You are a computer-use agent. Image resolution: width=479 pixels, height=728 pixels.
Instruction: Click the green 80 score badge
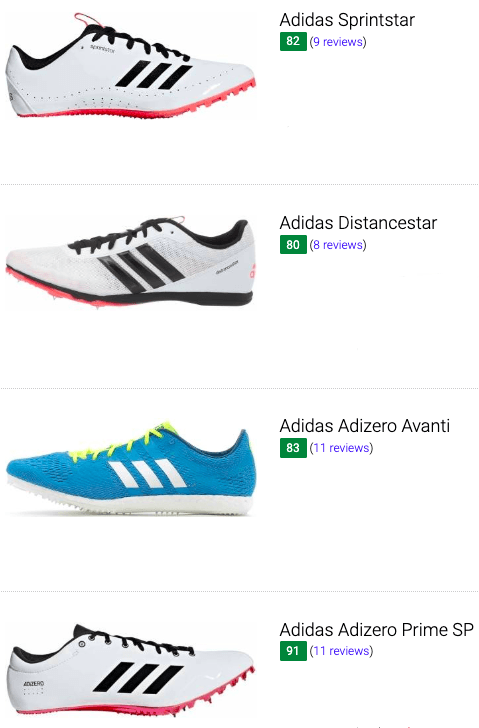[x=293, y=244]
